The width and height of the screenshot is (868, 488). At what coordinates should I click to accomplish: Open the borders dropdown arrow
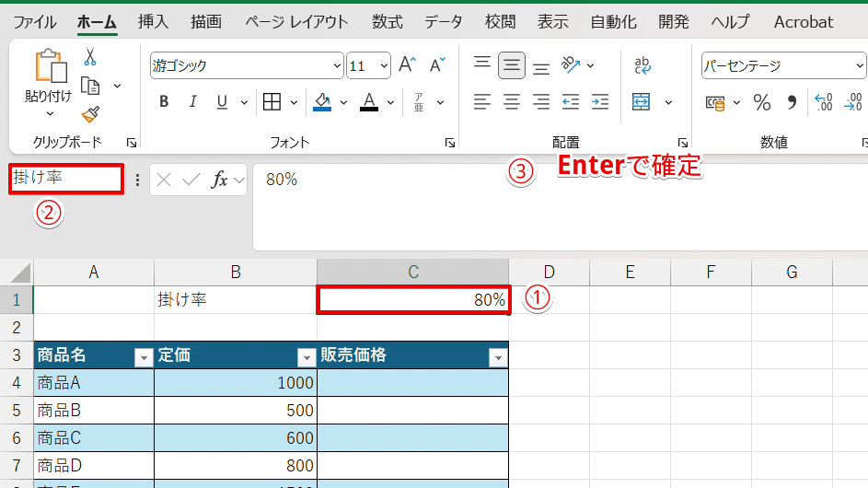pos(294,102)
